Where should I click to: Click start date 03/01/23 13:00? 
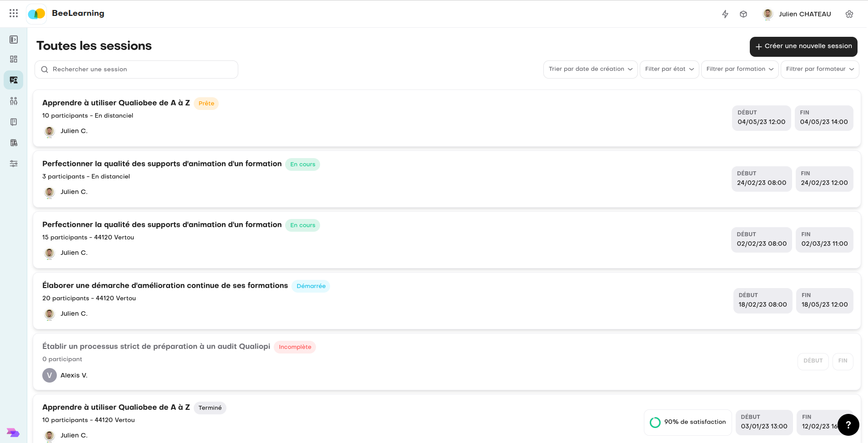pyautogui.click(x=764, y=423)
